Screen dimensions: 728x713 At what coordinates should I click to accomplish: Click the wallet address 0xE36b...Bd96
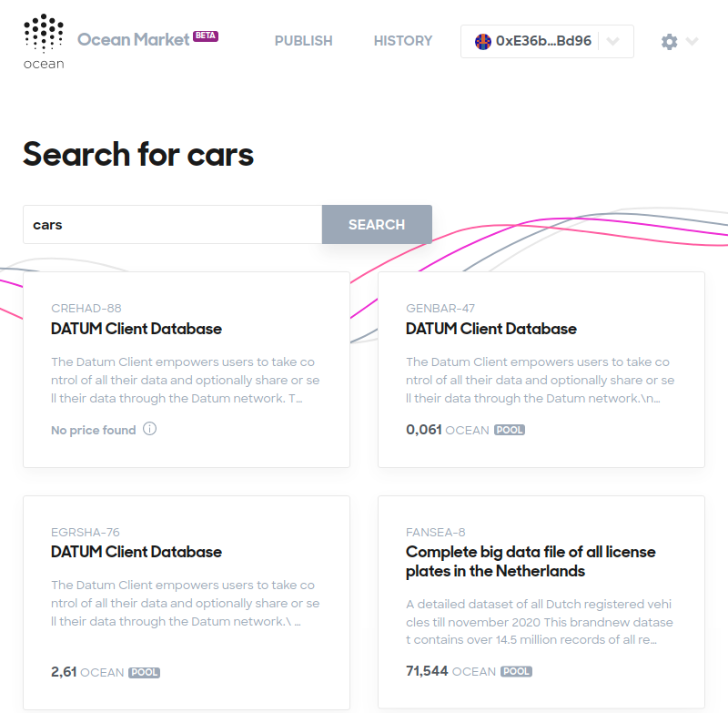[543, 41]
